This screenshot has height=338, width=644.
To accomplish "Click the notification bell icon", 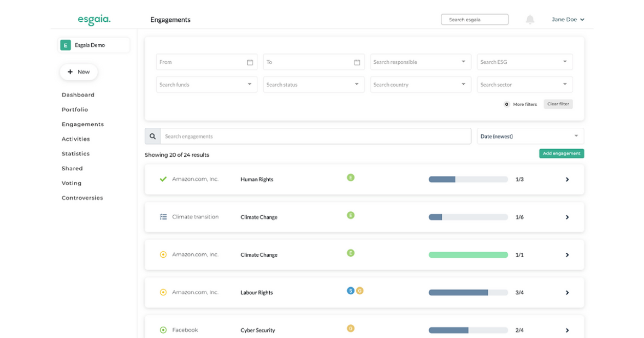I will (529, 20).
